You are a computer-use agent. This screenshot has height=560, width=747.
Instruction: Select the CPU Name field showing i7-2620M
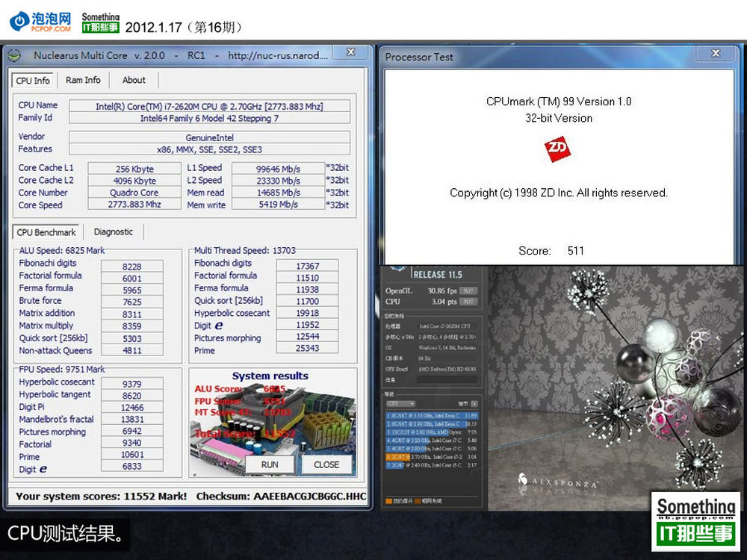coord(210,106)
